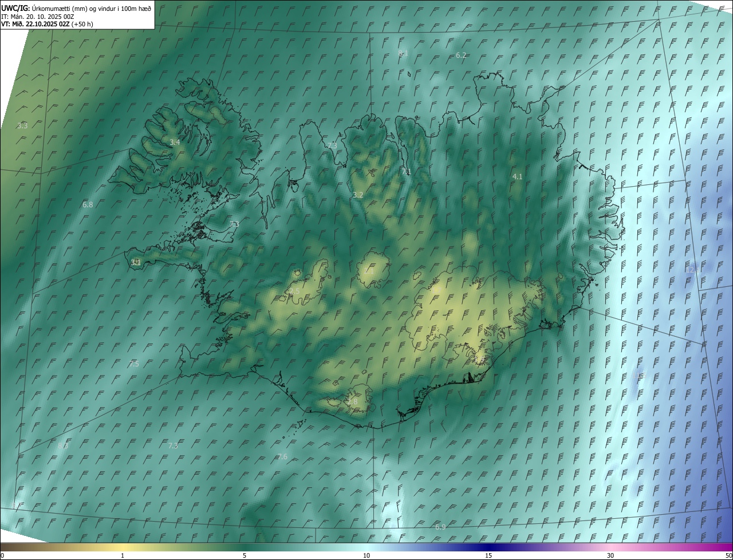Click the 1 label on the color scale
Viewport: 733px width, 560px height.
[x=123, y=555]
